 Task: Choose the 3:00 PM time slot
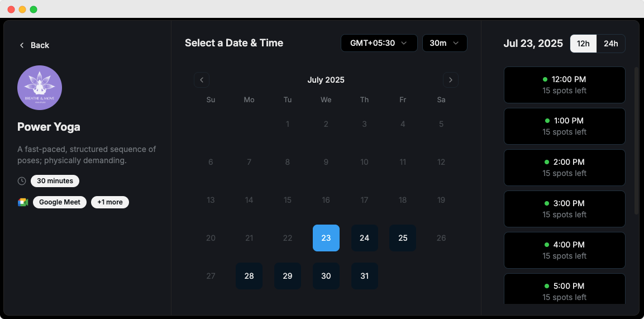point(564,209)
